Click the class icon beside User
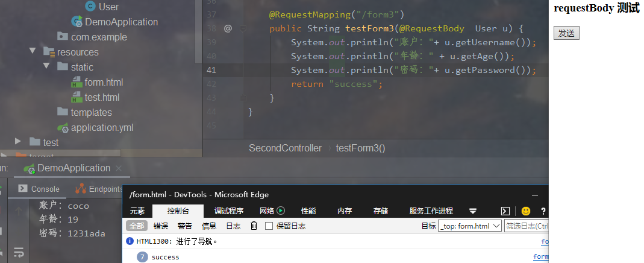Image resolution: width=644 pixels, height=263 pixels. [90, 6]
